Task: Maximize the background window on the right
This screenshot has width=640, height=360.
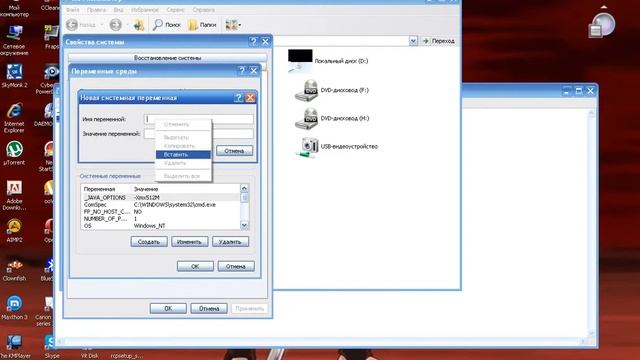Action: tap(578, 91)
